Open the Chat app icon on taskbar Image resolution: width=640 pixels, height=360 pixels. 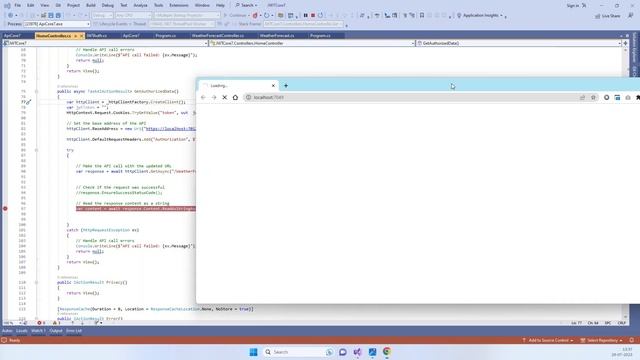pos(343,352)
